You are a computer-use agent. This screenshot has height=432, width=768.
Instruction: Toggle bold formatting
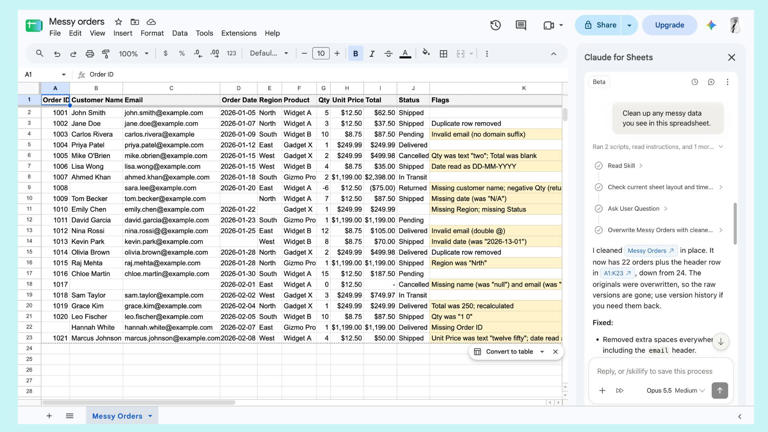[x=356, y=54]
